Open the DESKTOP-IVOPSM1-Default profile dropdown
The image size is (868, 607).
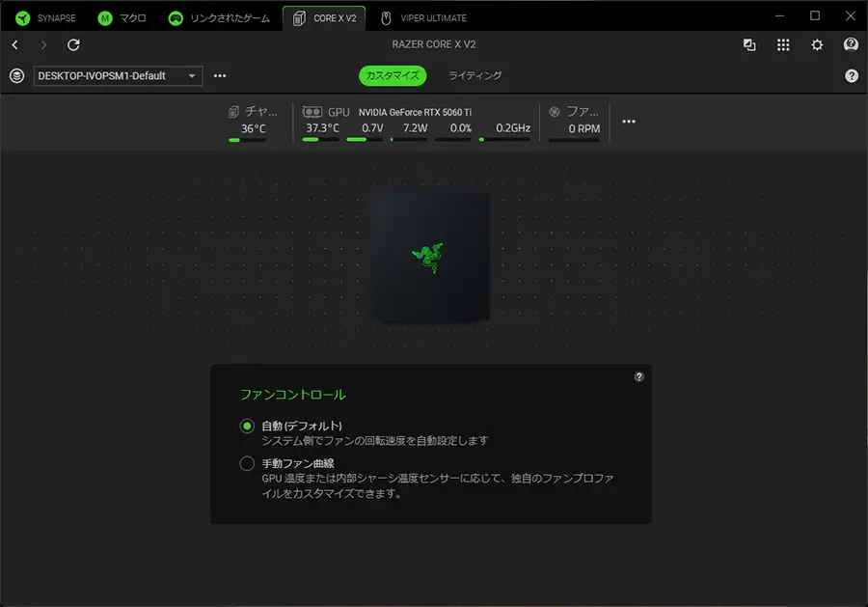coord(118,76)
